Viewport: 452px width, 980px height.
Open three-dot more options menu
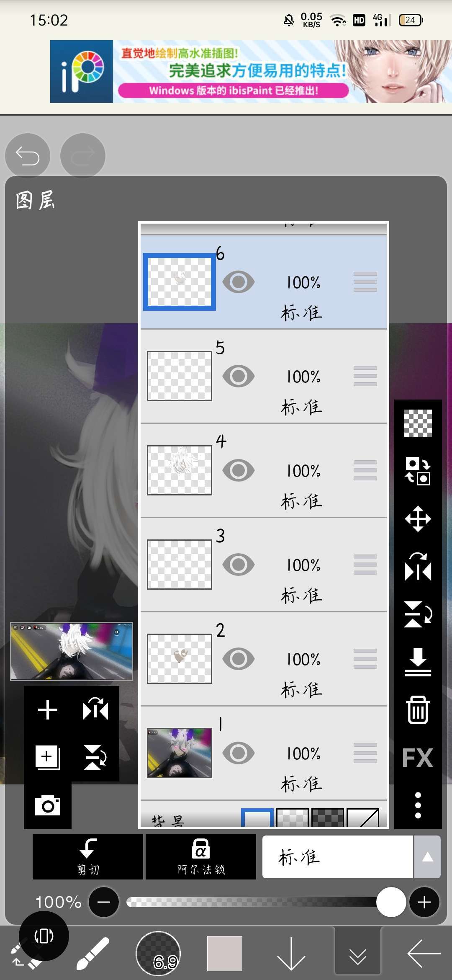tap(417, 805)
